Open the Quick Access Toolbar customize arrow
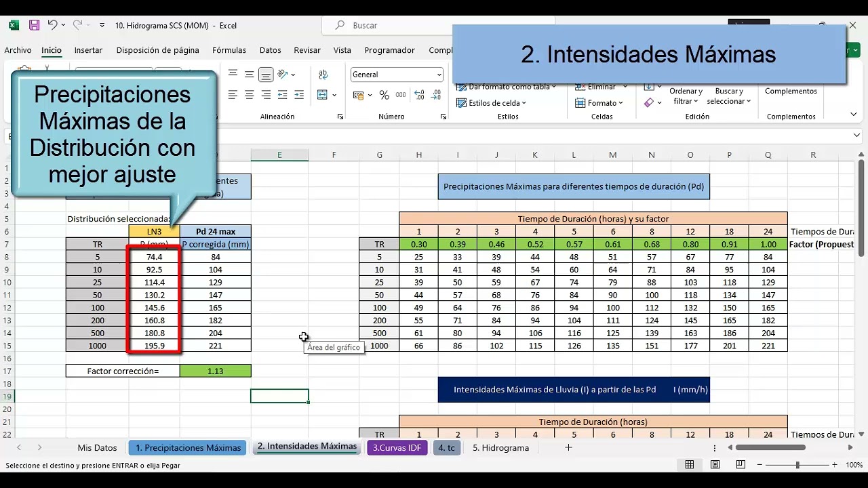Viewport: 868px width, 488px height. (102, 25)
